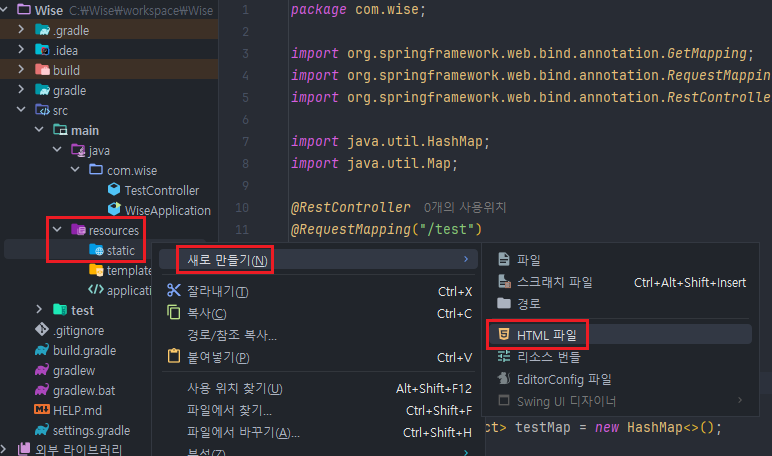Select 경로/참조 복사 menu entry
Image resolution: width=772 pixels, height=456 pixels.
318,335
